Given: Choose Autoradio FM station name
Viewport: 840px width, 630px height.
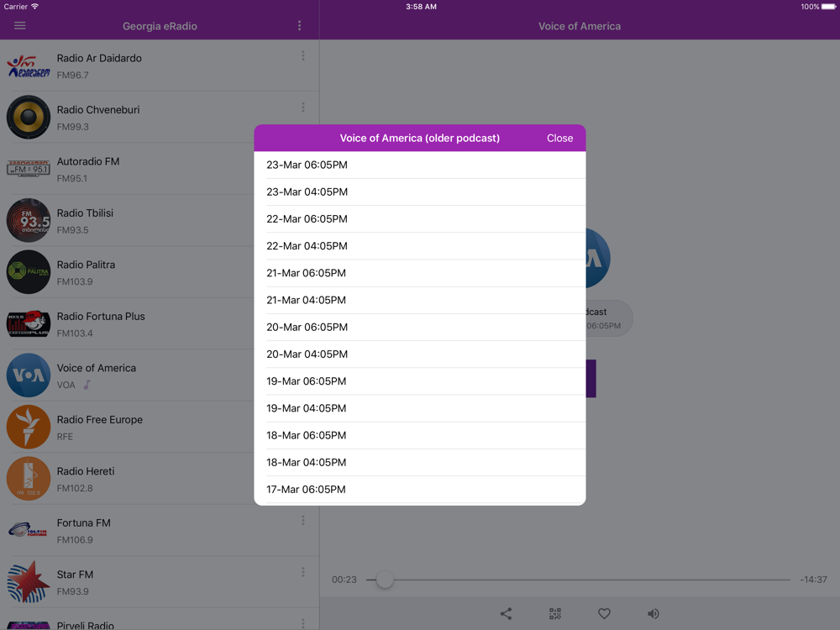Looking at the screenshot, I should click(88, 161).
